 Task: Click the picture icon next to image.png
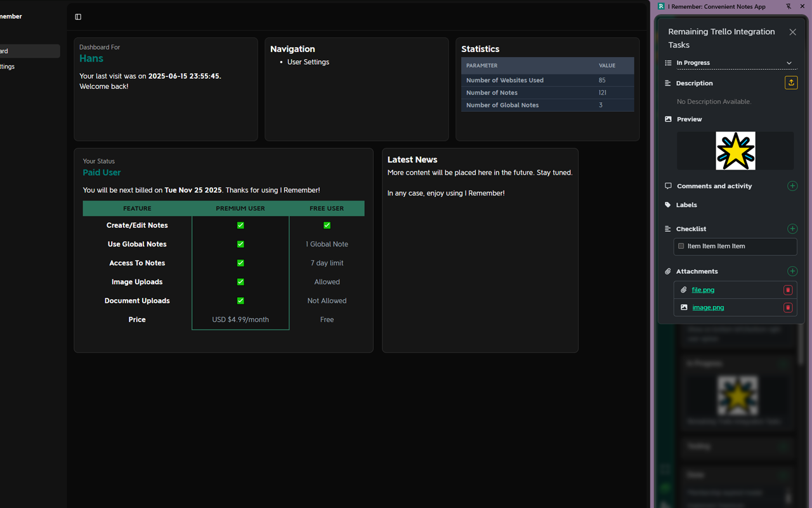[x=684, y=307]
